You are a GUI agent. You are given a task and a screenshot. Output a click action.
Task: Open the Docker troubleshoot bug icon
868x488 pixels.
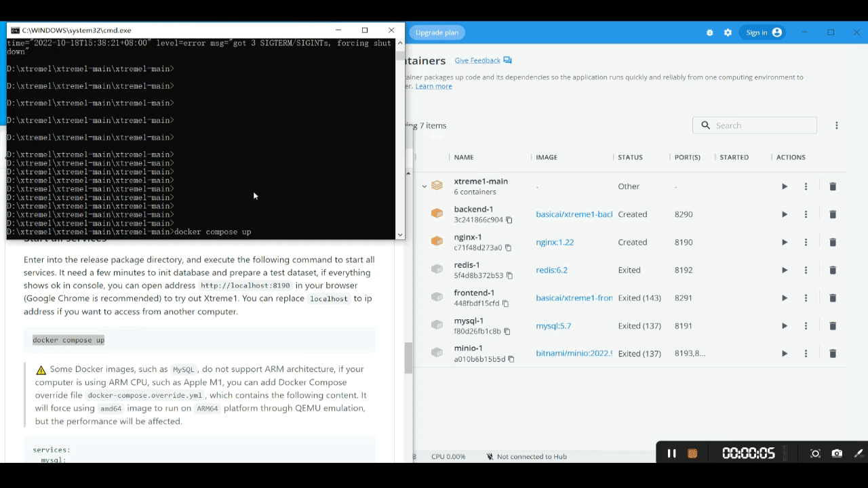pyautogui.click(x=710, y=33)
